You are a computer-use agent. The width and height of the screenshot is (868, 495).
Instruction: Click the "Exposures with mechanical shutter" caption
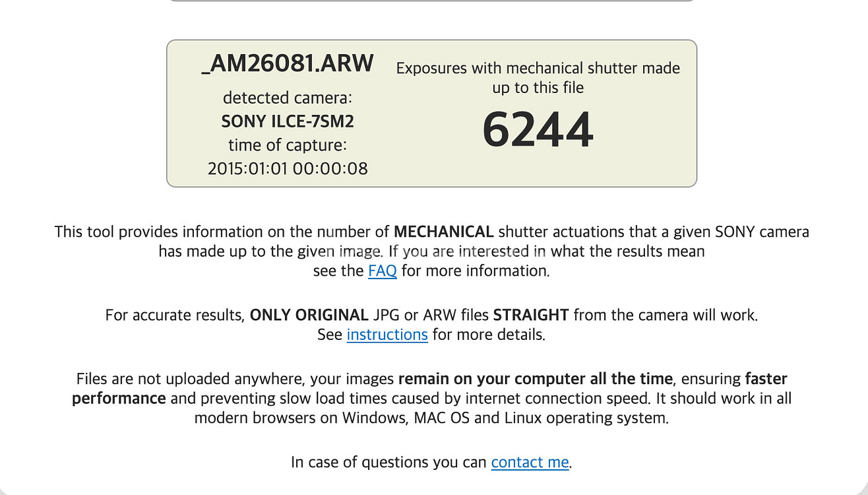[538, 69]
